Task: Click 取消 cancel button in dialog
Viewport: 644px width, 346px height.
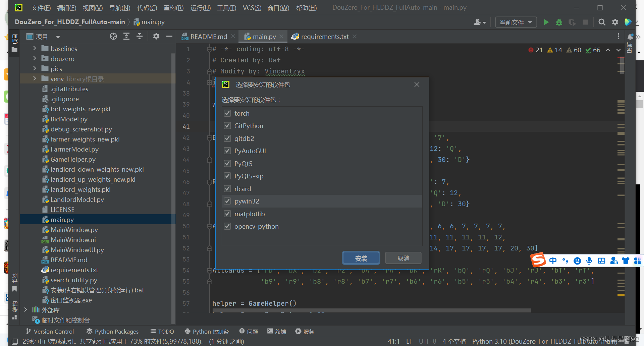Action: click(403, 258)
